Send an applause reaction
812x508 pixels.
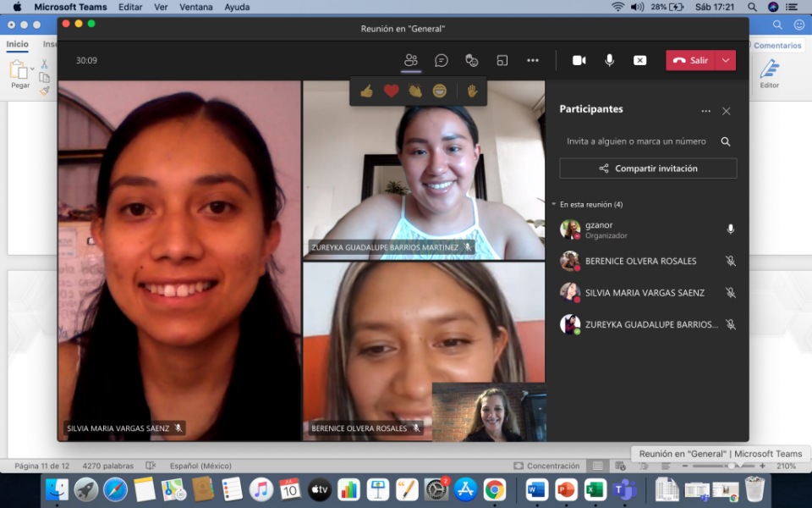(415, 91)
